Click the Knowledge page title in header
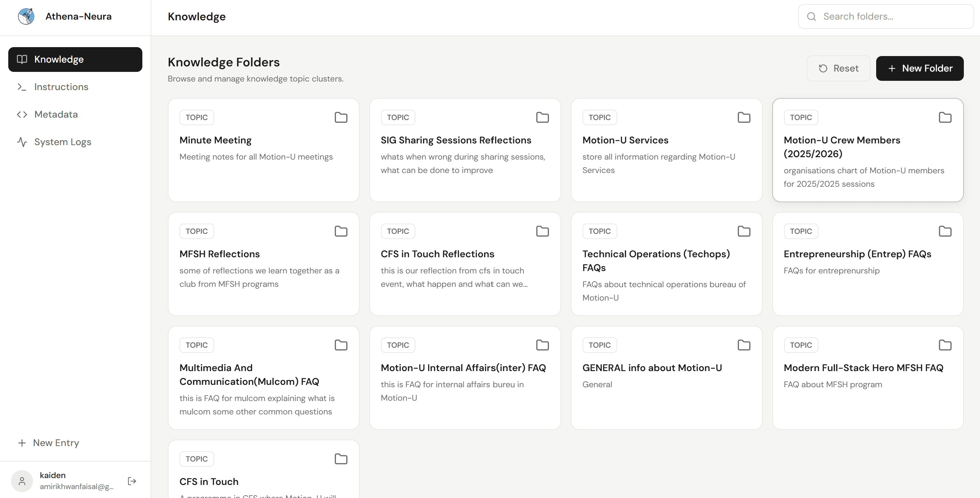The height and width of the screenshot is (498, 980). [197, 17]
